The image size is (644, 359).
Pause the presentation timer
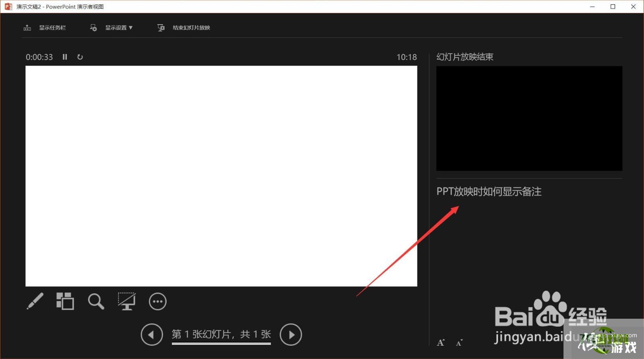pyautogui.click(x=65, y=57)
